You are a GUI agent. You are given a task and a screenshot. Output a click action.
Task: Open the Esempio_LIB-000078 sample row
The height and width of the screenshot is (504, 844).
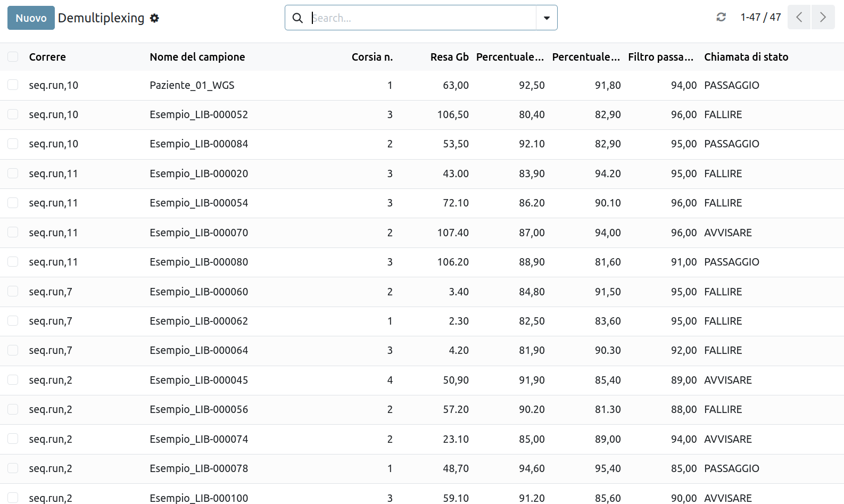pyautogui.click(x=198, y=469)
